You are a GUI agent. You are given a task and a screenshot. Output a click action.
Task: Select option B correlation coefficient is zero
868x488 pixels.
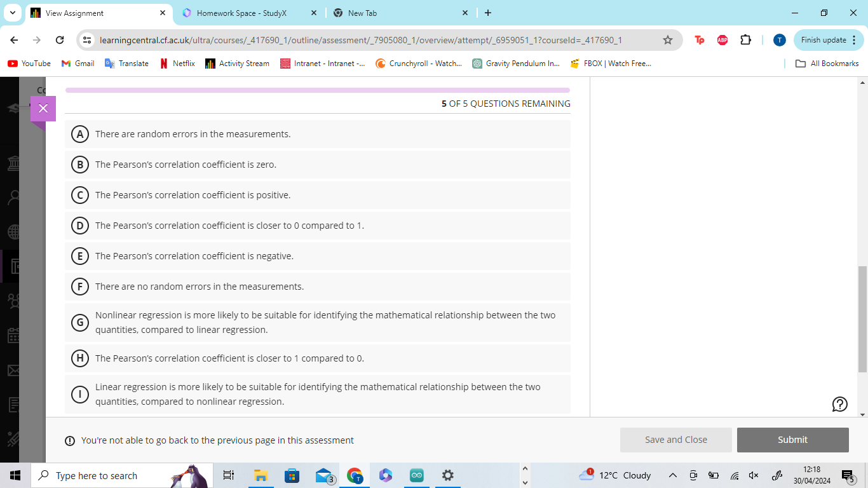(79, 165)
